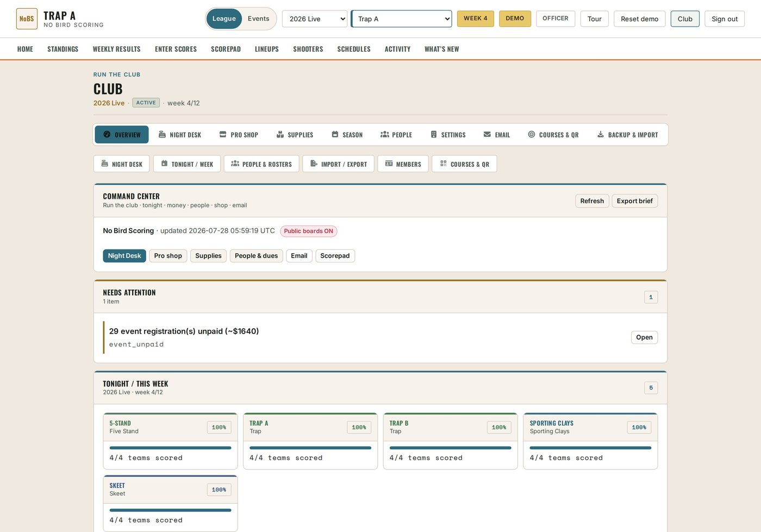Viewport: 761px width, 532px height.
Task: Open Enter Scores in navigation
Action: click(176, 49)
